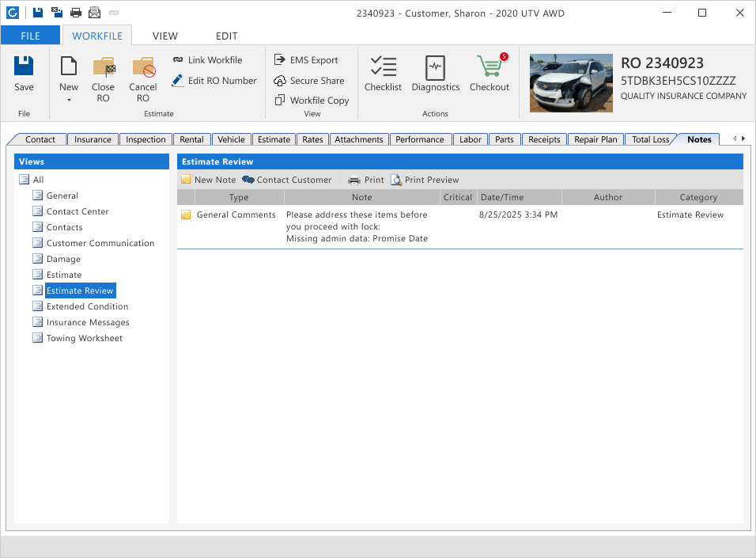
Task: Click Print in the notes toolbar
Action: tap(366, 180)
